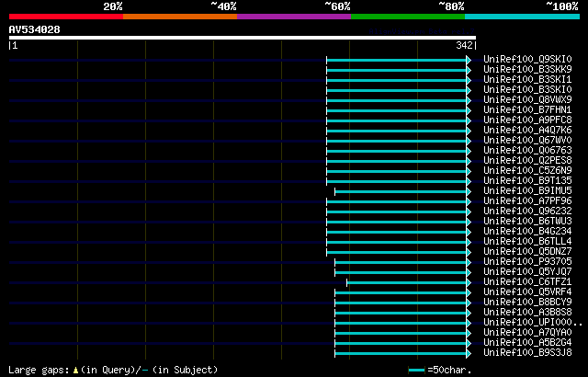Screen dimensions: 588x377
Task: Click UniRef100_C5Z6N9 label
Action: [x=527, y=171]
